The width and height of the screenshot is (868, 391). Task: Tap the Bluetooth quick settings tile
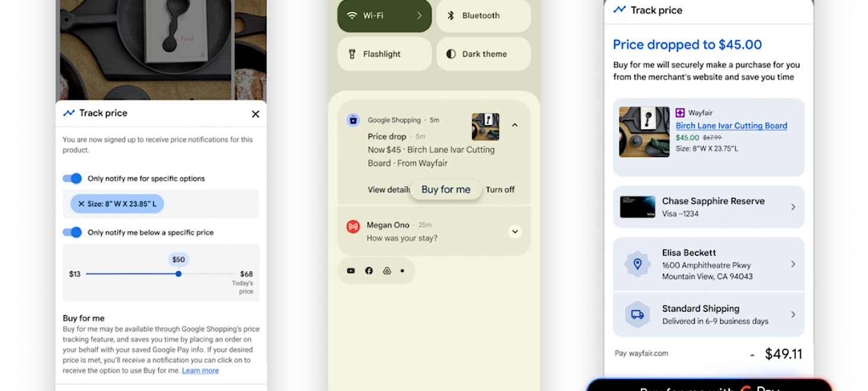pyautogui.click(x=483, y=15)
